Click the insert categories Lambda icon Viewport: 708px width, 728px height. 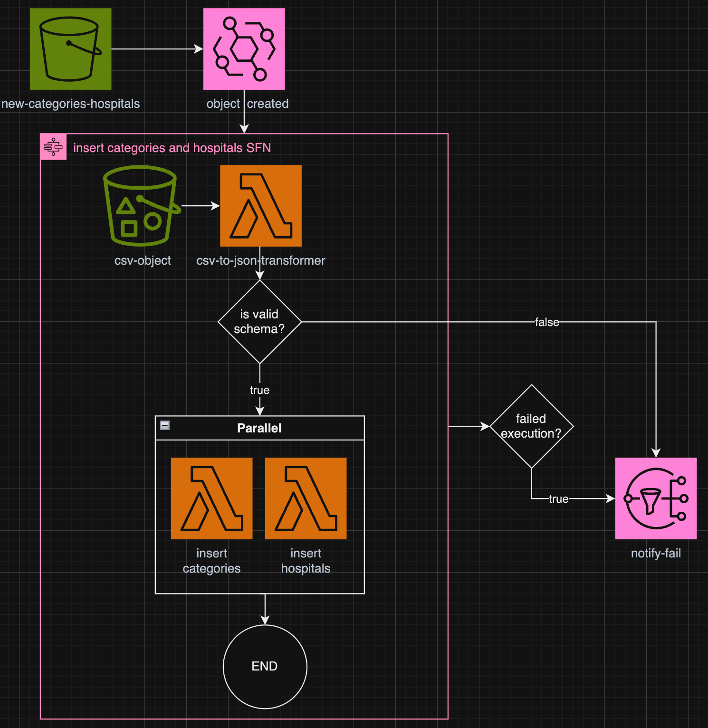click(212, 498)
